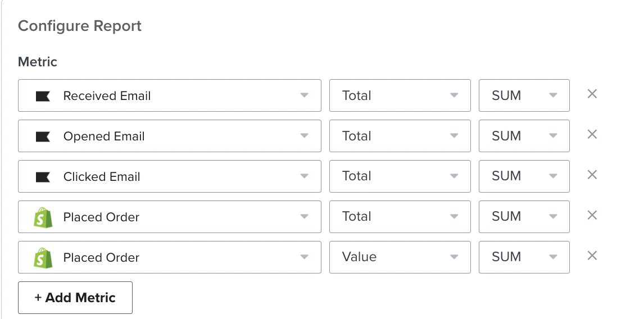Open the Received Email metric dropdown
This screenshot has height=319, width=644.
click(x=169, y=95)
